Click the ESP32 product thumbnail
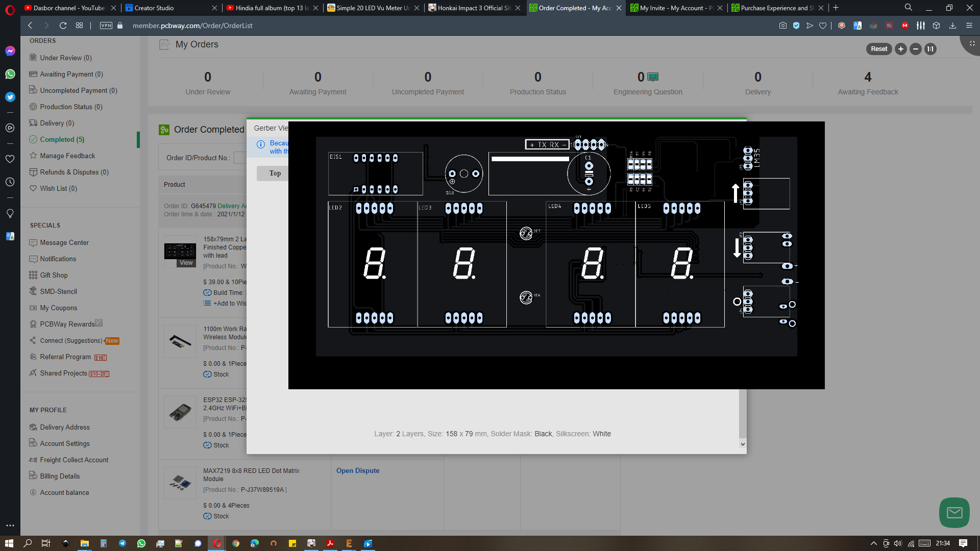Viewport: 980px width, 551px height. [x=180, y=412]
